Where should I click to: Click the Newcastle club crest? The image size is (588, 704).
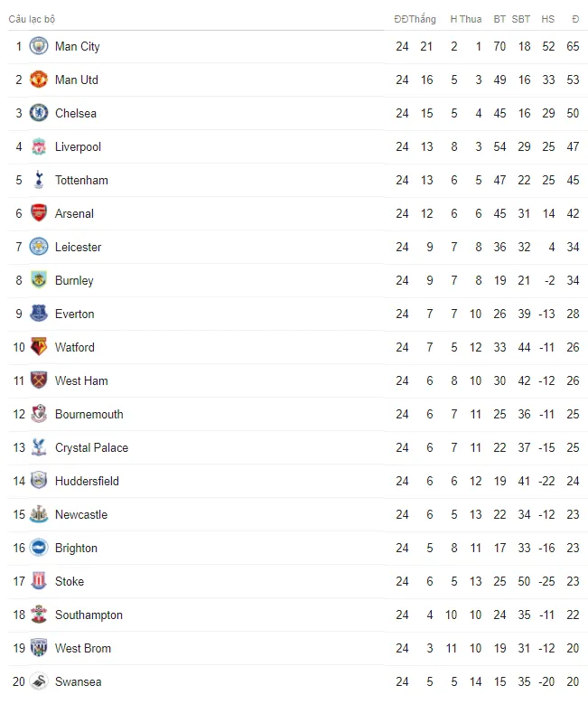(x=39, y=514)
